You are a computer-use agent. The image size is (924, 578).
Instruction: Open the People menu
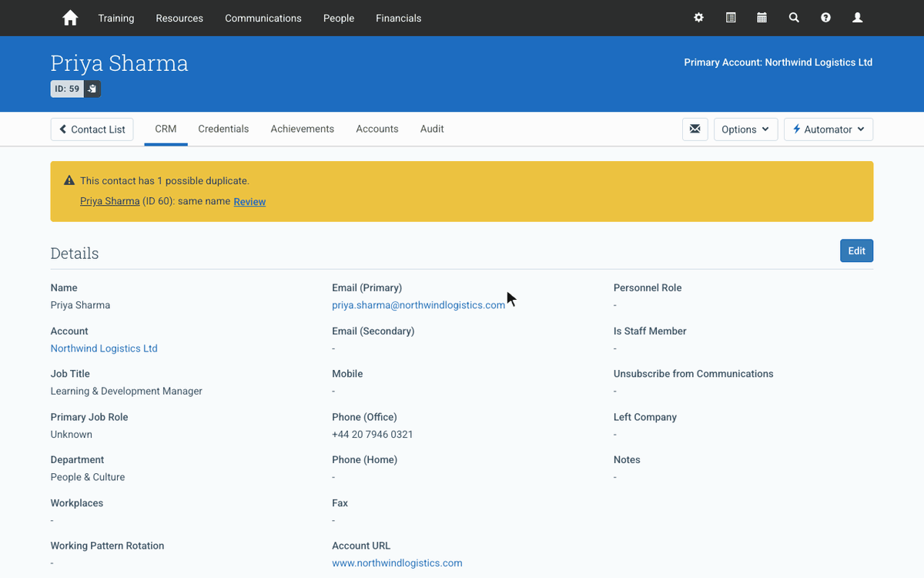tap(339, 18)
